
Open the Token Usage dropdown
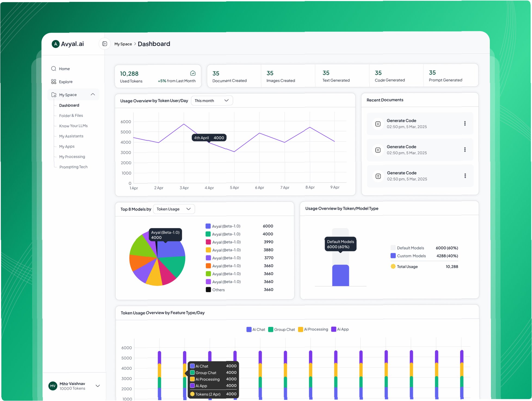click(x=174, y=209)
